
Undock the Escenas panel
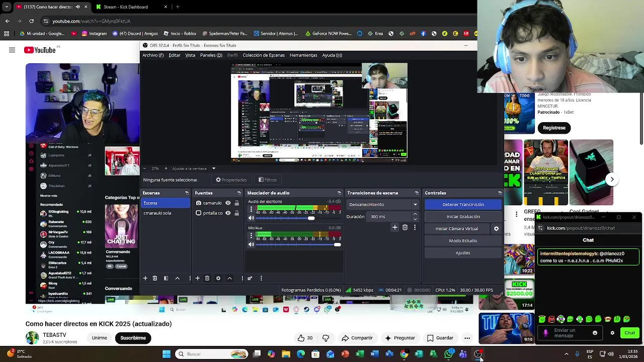click(187, 193)
